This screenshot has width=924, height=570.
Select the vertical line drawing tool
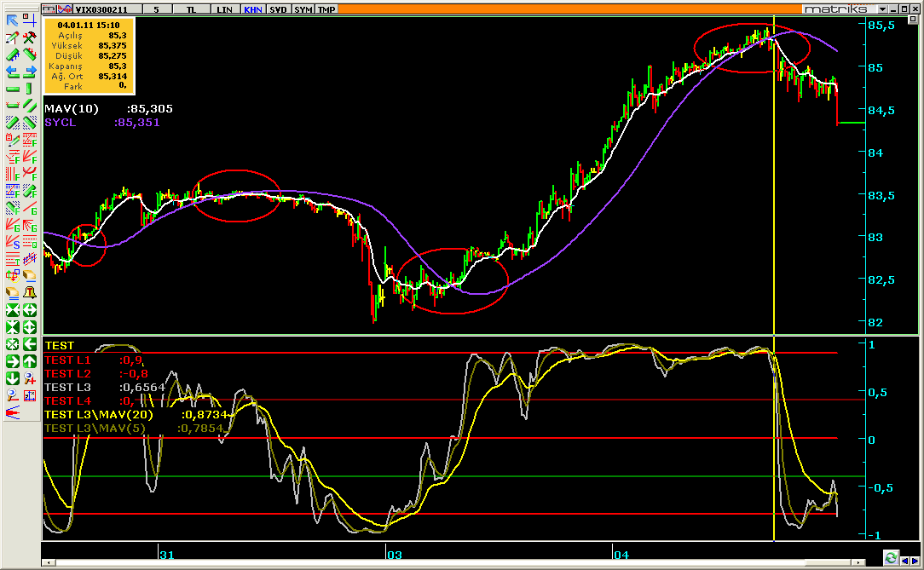[x=30, y=89]
